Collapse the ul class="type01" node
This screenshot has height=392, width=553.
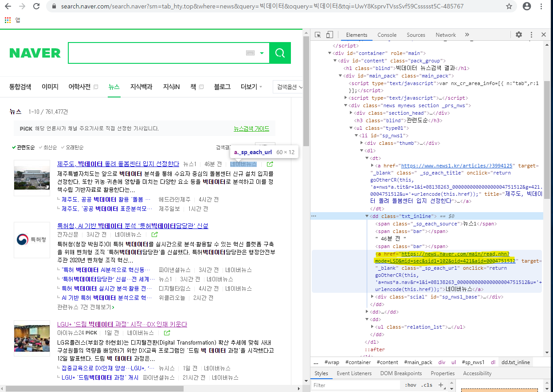pos(351,128)
